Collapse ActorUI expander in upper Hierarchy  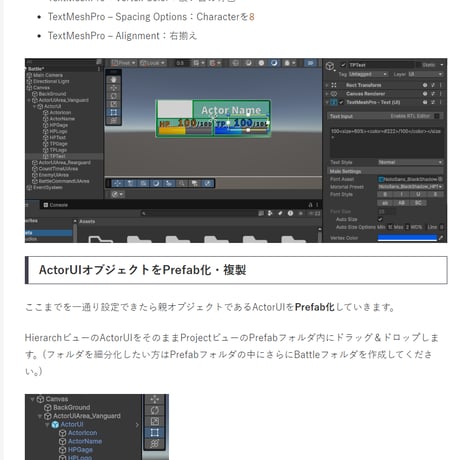34,106
